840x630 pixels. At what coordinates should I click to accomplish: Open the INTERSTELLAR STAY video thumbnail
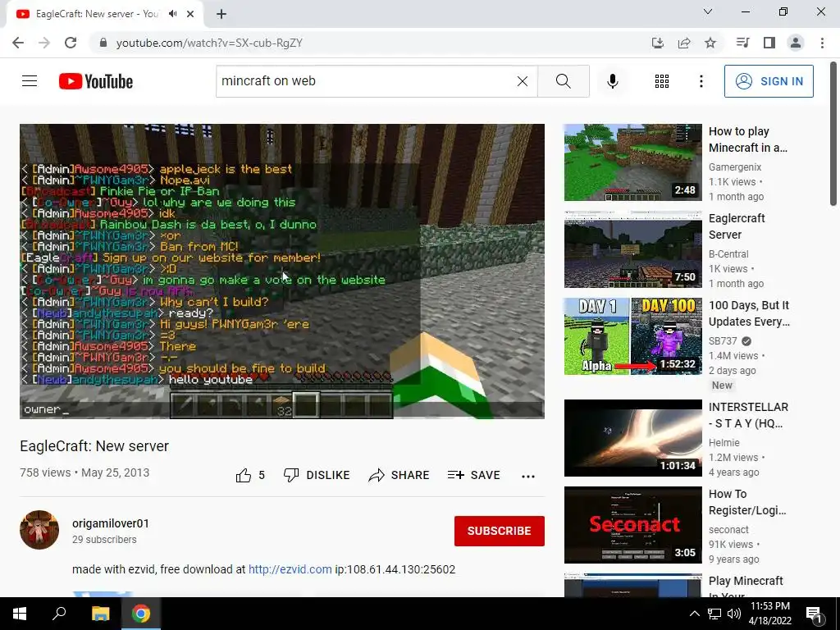tap(632, 438)
